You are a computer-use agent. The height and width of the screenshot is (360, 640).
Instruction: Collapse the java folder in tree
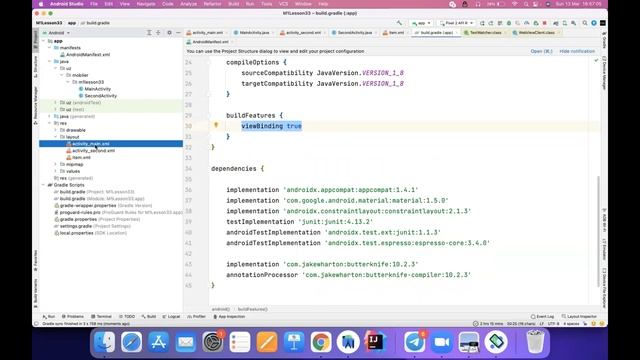(50, 61)
